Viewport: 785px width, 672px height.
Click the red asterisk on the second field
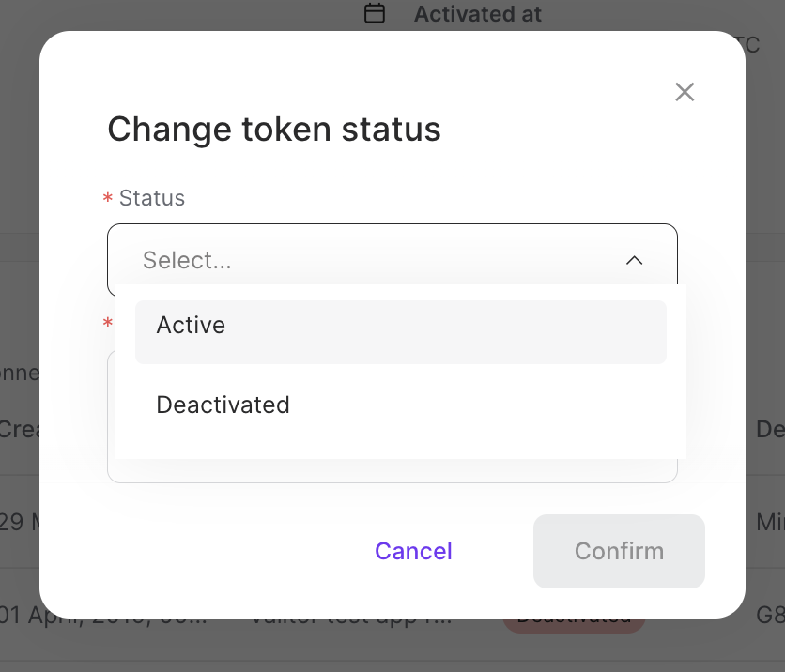(x=108, y=323)
